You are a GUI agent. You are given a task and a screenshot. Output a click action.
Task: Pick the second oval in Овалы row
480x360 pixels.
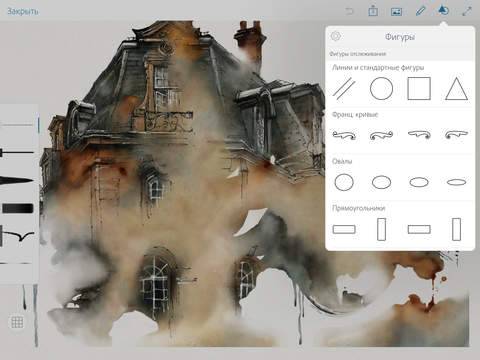[381, 182]
